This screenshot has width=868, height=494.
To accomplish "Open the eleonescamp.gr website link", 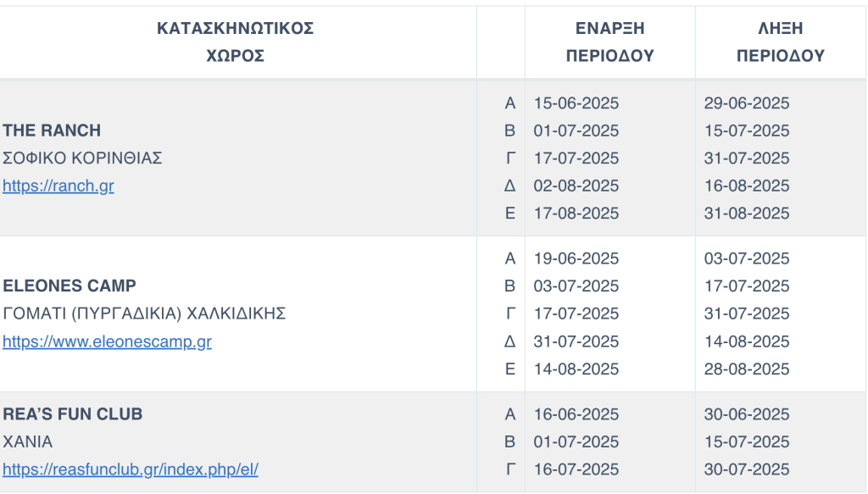I will point(107,342).
